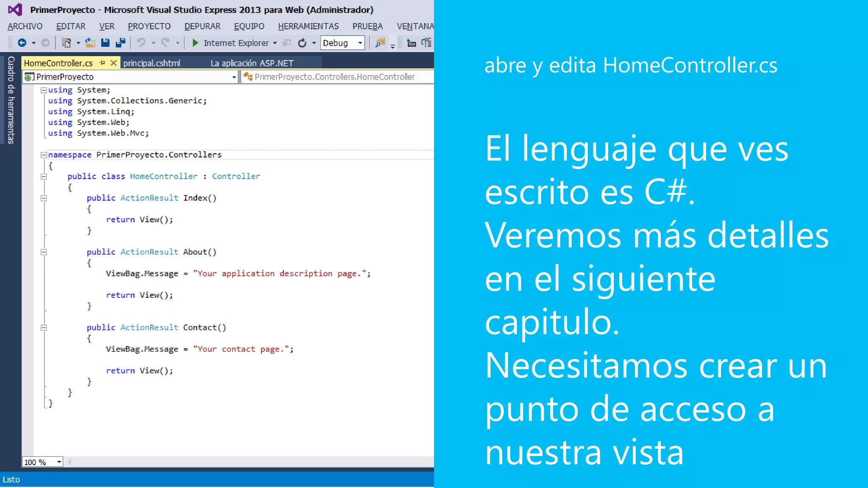This screenshot has height=488, width=868.
Task: Open the PRUEBA menu
Action: tap(367, 26)
